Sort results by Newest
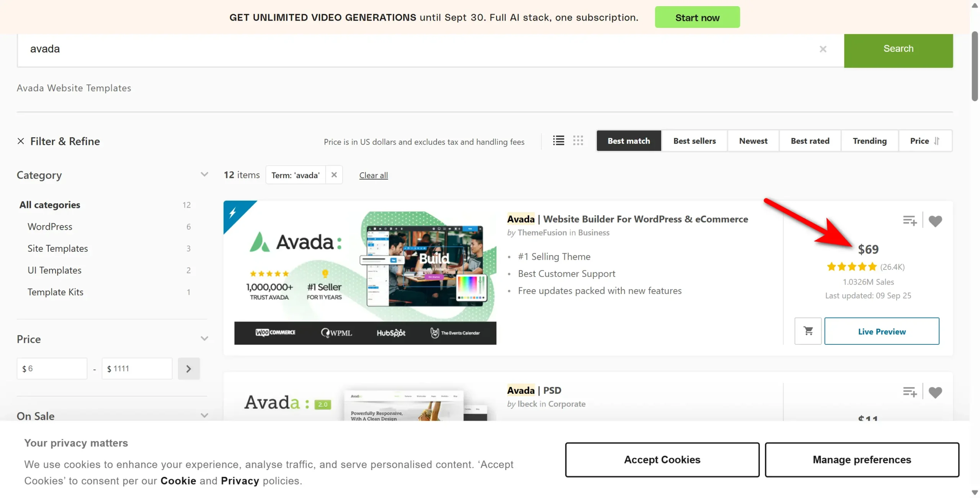Viewport: 980px width, 498px height. click(x=753, y=141)
